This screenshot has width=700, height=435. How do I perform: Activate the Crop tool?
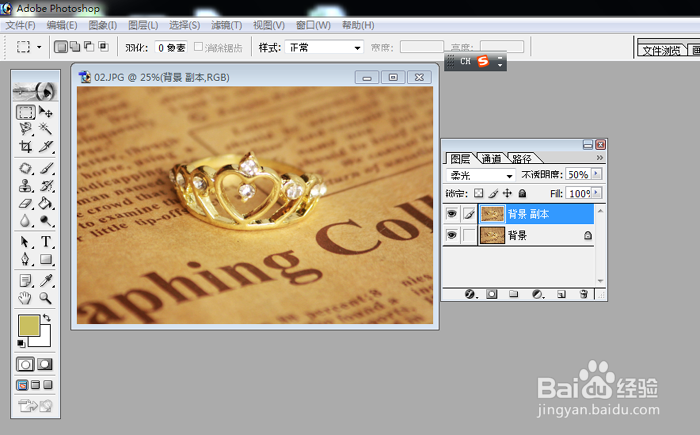25,146
